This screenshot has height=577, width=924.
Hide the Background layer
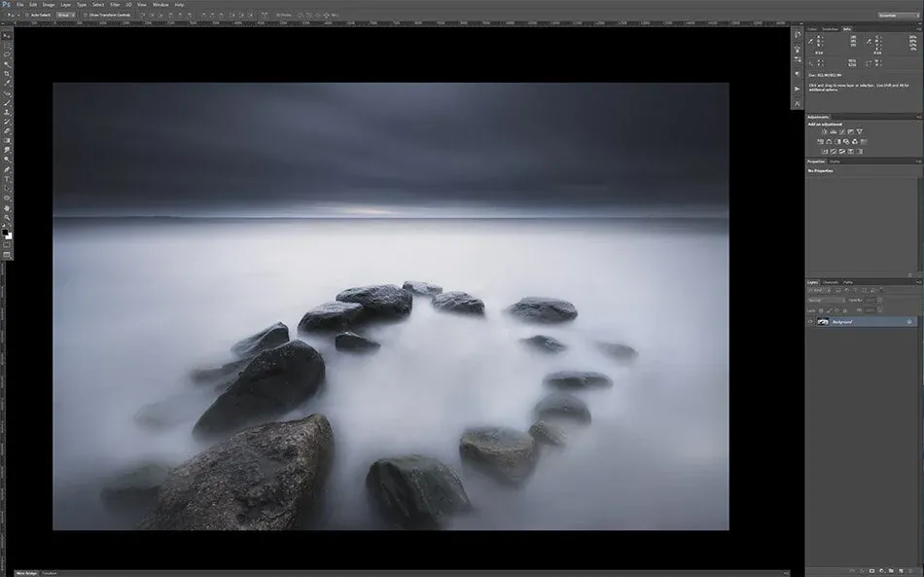click(810, 321)
